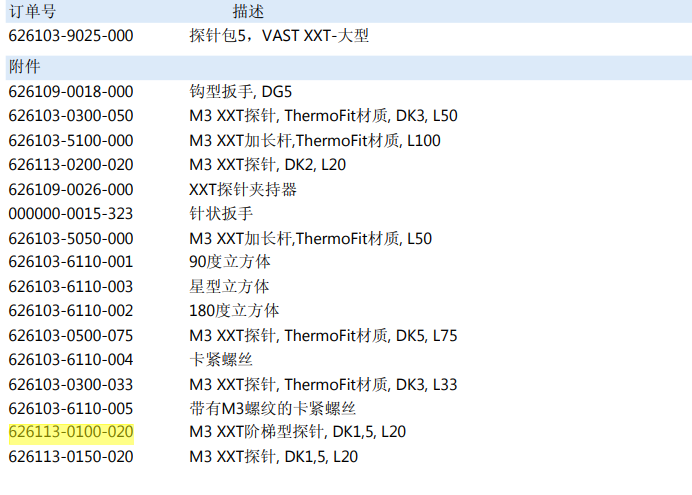Screen dimensions: 692x495
Task: Click the M3 XXT探针, DK2, L20 description
Action: click(267, 164)
